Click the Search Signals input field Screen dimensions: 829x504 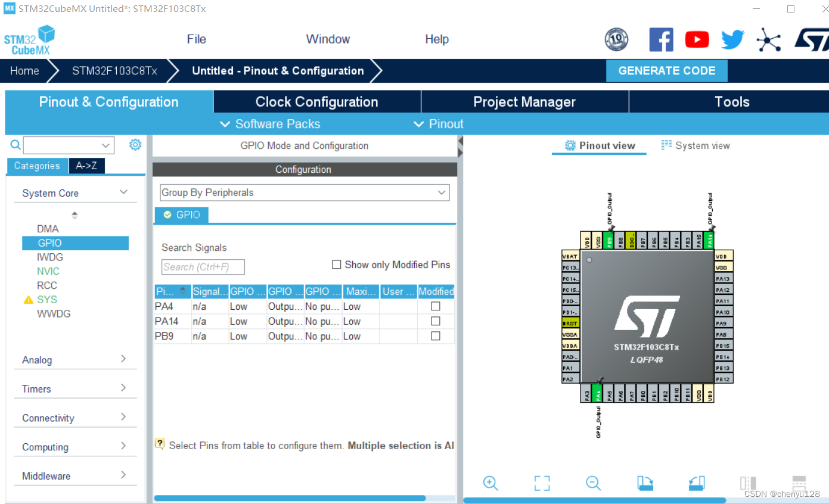click(x=203, y=267)
